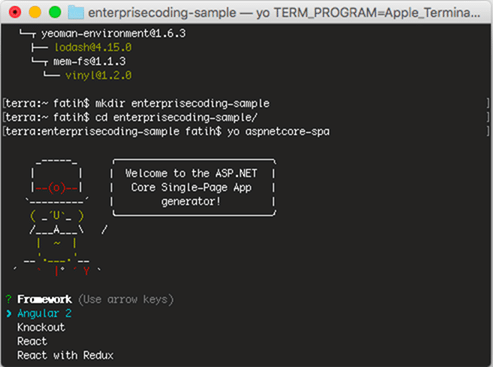Click the green question mark prompt symbol
The height and width of the screenshot is (367, 493).
tap(9, 299)
